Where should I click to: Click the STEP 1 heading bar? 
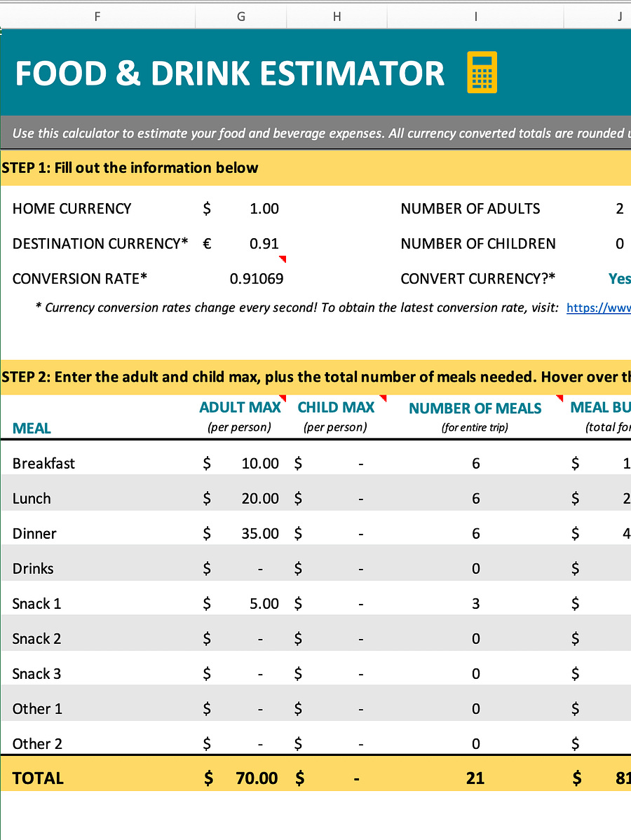pos(315,167)
